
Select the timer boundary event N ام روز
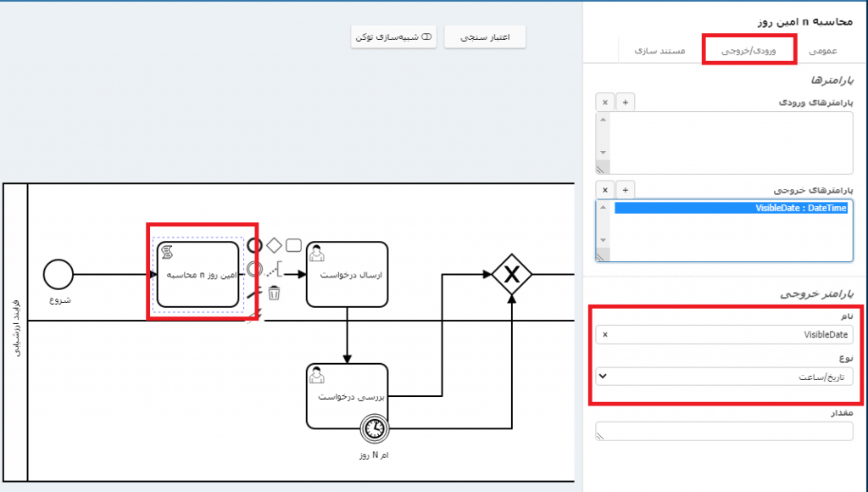[x=375, y=428]
